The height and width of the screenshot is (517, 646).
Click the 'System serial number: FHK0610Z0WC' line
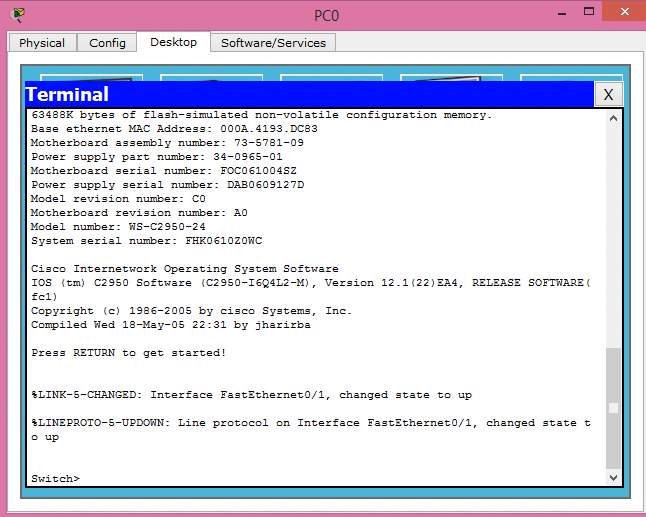[x=147, y=241]
